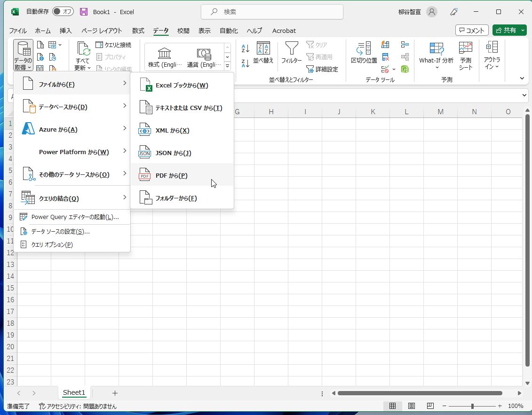Open the 予測シート tool
The image size is (532, 415).
coord(465,54)
